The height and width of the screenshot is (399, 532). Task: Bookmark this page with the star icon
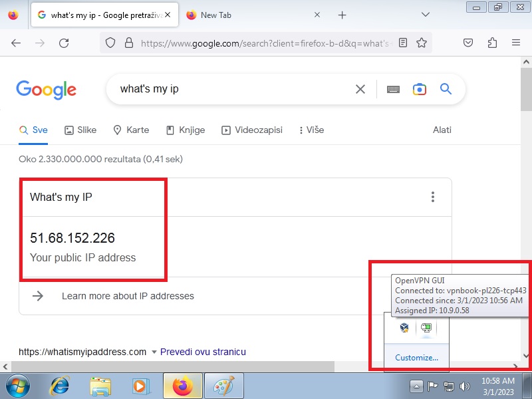click(421, 43)
